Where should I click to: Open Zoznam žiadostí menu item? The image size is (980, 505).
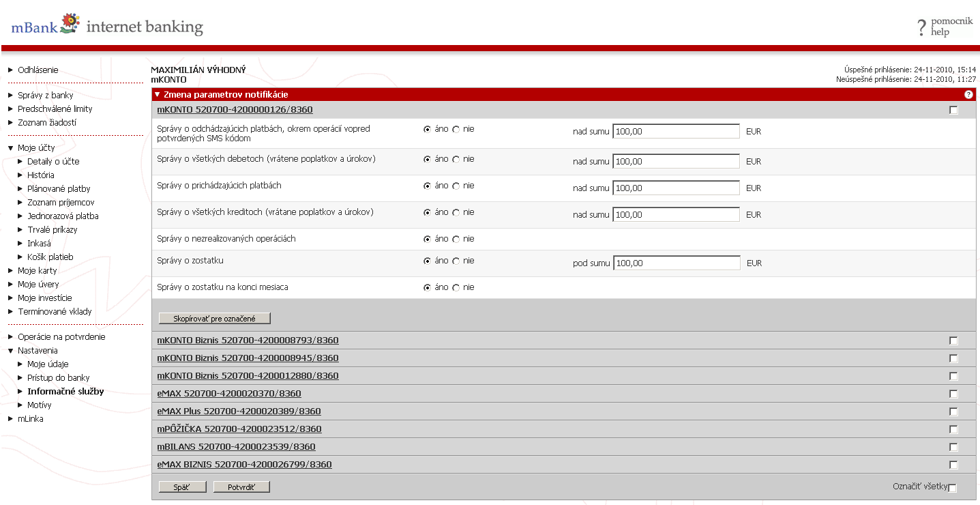tap(47, 122)
